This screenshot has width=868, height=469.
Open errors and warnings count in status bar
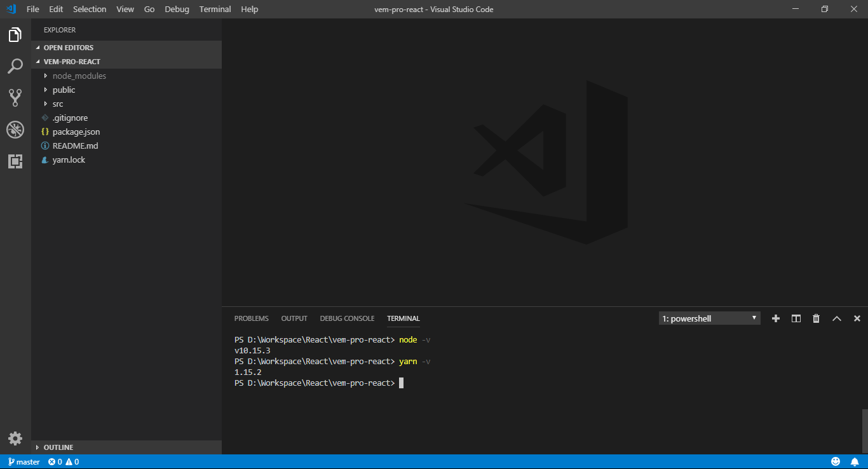coord(64,462)
